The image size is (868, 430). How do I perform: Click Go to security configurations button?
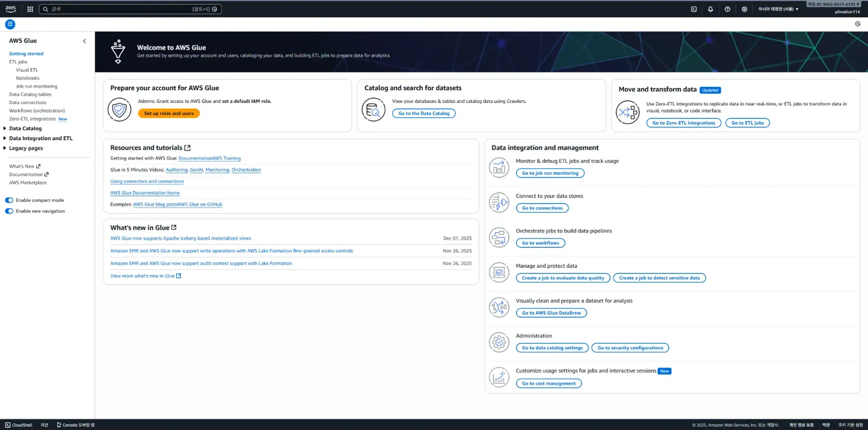[x=630, y=348]
